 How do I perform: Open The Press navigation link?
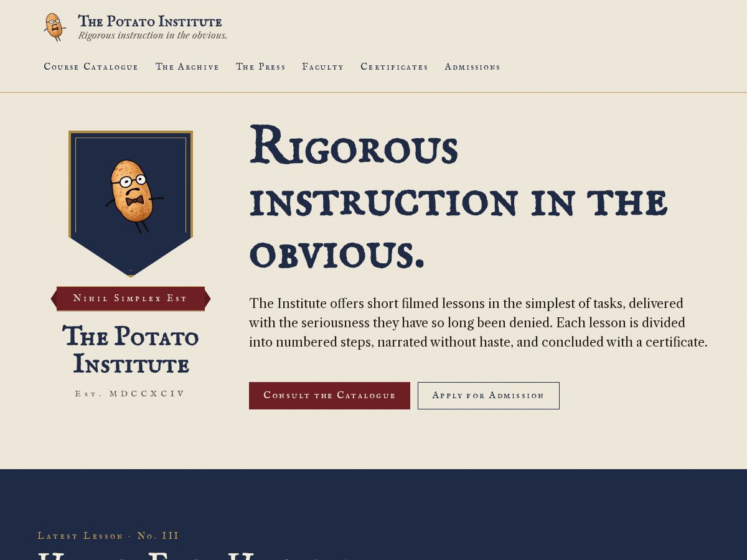[261, 67]
